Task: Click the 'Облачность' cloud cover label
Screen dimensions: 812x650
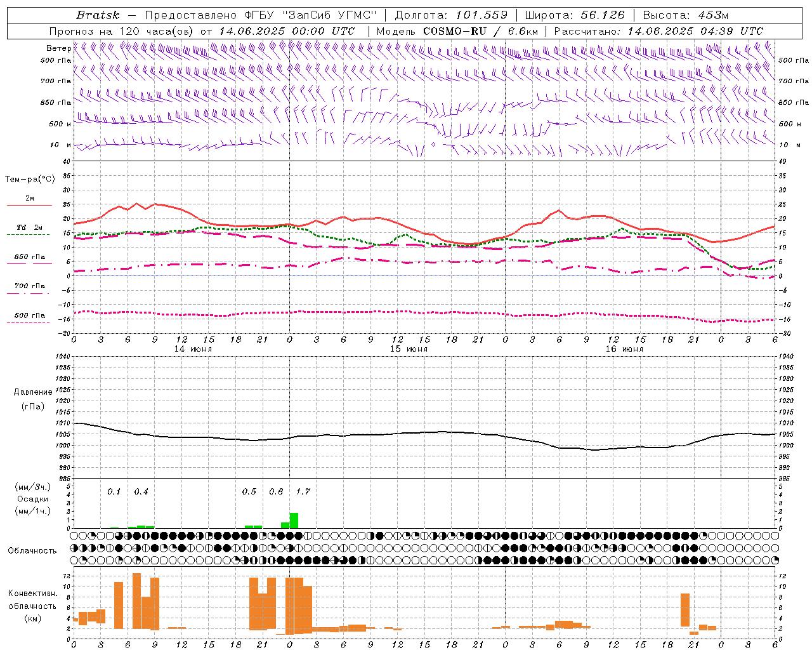Action: [32, 550]
